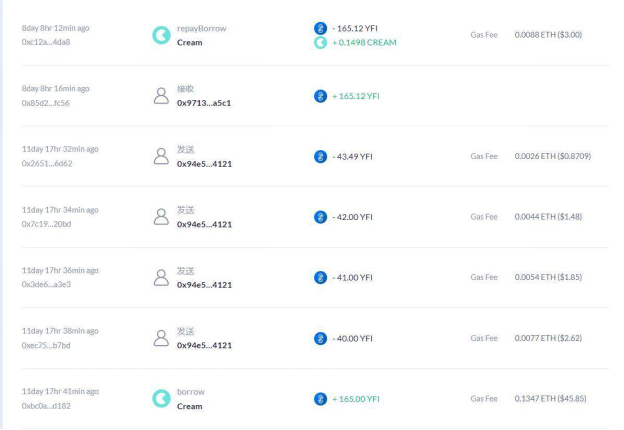This screenshot has height=430, width=624.
Task: Click recipient address 0x94e5...4121 in -43.49 YFI row
Action: point(205,164)
